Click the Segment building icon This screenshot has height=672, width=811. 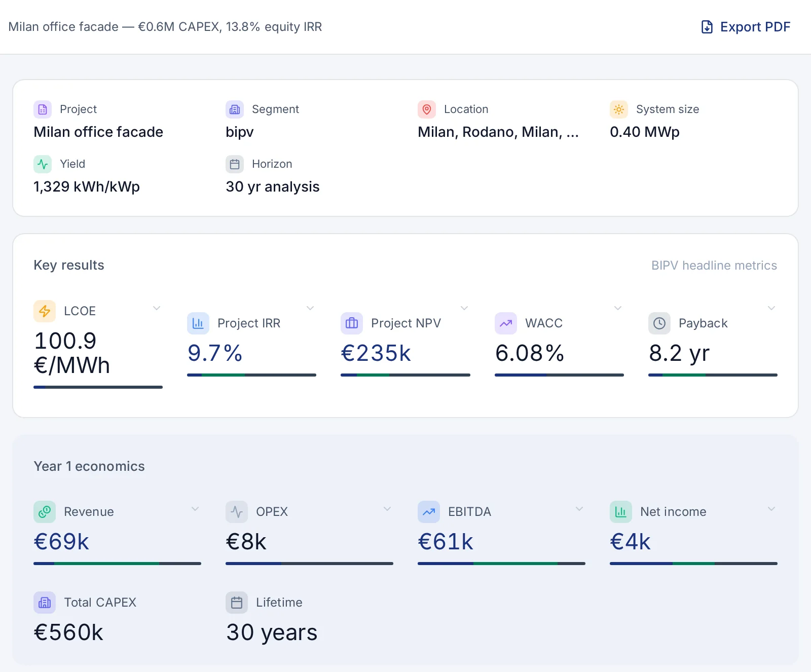[235, 109]
